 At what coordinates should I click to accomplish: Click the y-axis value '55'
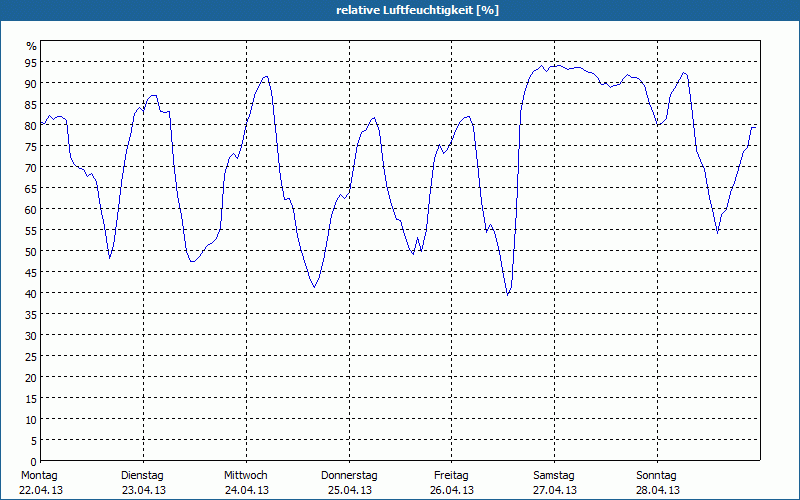pos(31,231)
